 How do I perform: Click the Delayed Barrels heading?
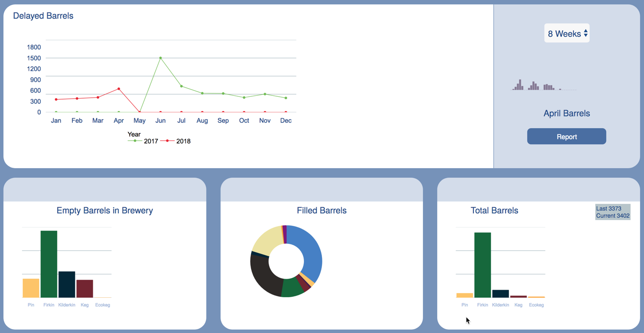(x=43, y=16)
